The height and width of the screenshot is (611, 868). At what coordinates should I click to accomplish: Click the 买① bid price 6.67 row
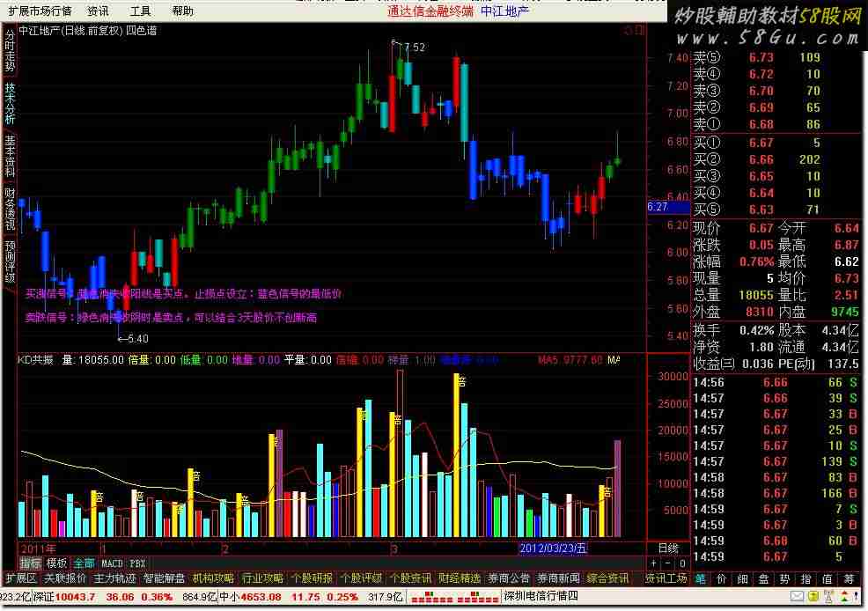[x=775, y=143]
